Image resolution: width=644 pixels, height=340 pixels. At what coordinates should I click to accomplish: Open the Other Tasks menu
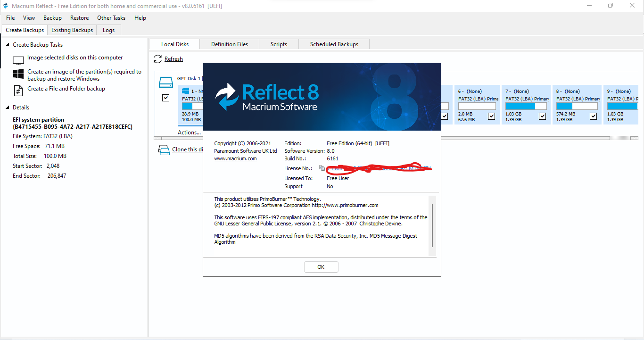(111, 18)
